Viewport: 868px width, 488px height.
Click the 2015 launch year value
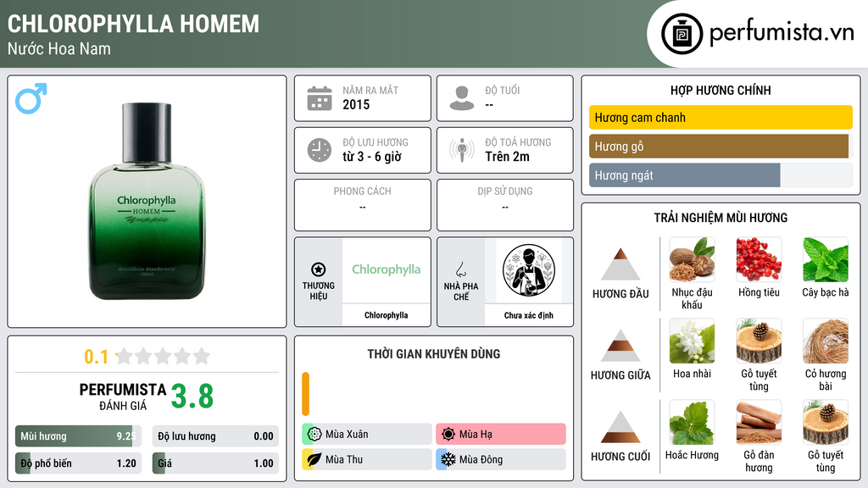pyautogui.click(x=356, y=104)
